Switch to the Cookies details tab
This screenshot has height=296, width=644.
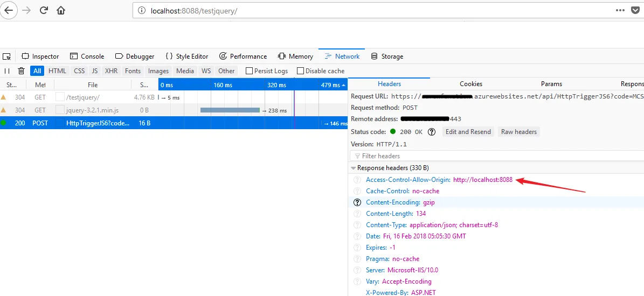470,83
